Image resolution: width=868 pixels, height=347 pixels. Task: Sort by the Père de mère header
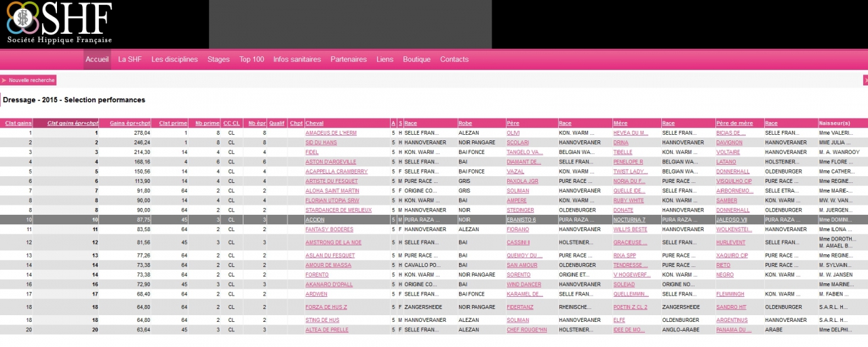734,123
